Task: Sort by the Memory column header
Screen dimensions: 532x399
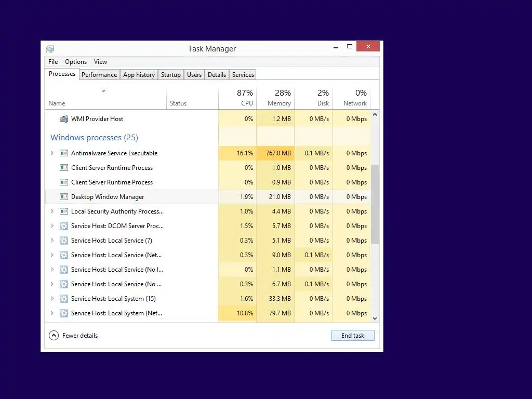Action: [275, 98]
